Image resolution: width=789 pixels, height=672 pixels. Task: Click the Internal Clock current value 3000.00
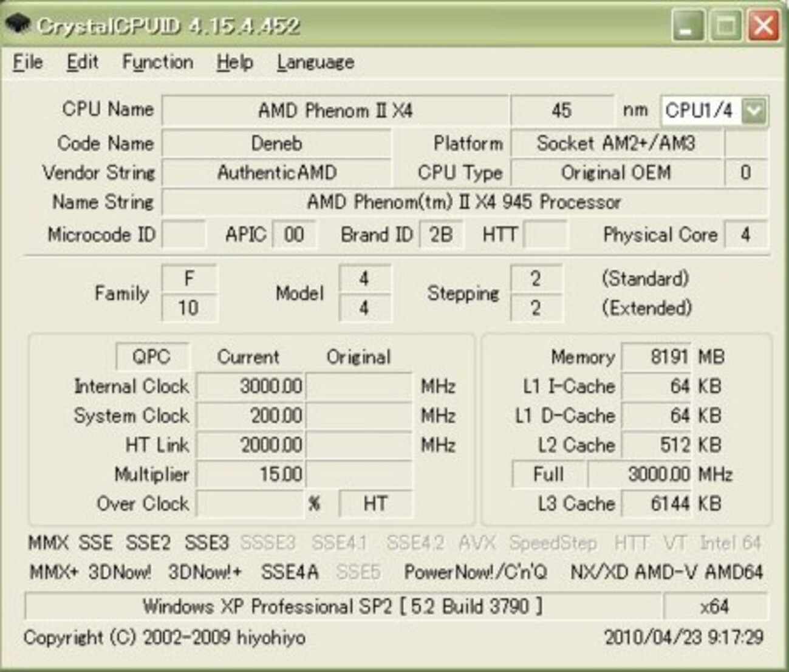point(250,386)
